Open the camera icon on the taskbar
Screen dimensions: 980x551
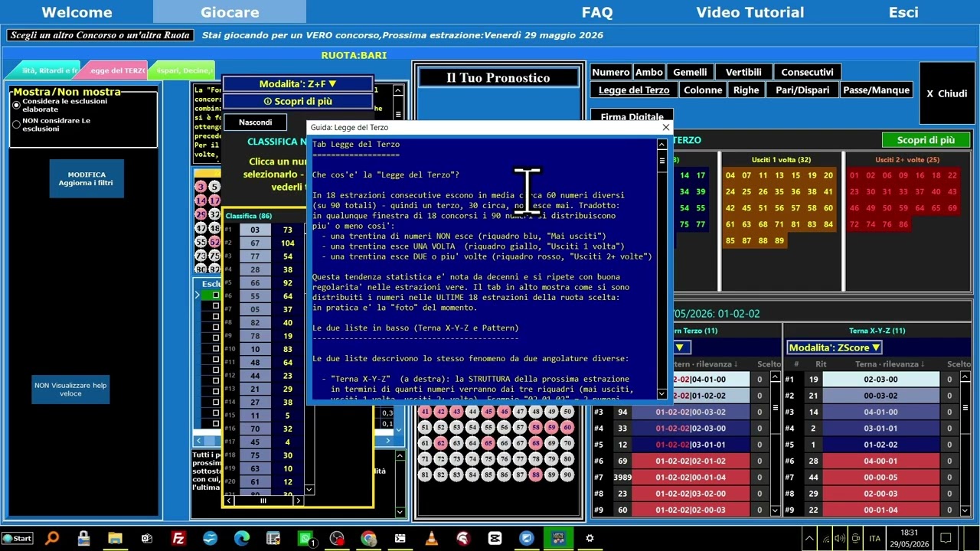pos(147,538)
